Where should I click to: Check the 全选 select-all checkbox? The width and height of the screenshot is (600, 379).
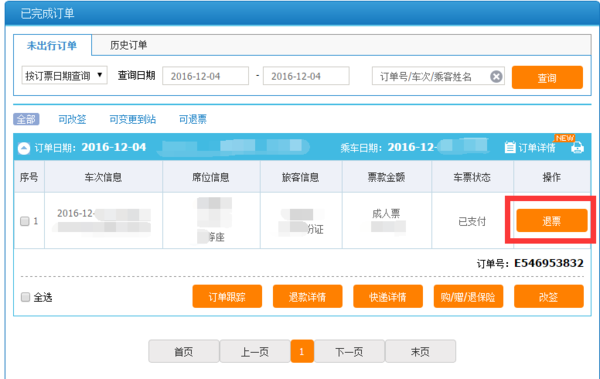tap(25, 297)
